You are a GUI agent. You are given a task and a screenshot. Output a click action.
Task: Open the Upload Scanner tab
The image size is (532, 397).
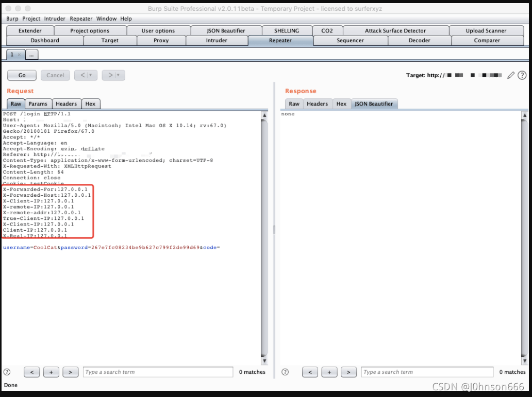(x=486, y=30)
